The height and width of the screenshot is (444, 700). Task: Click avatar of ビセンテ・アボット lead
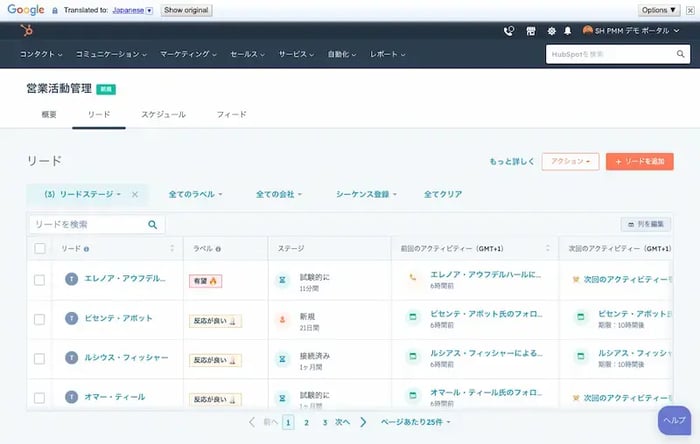point(71,318)
